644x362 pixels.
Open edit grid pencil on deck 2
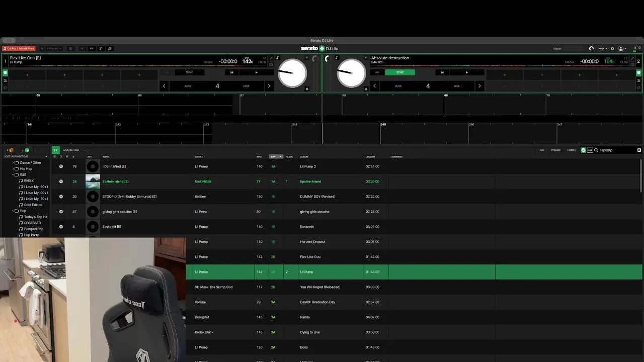point(632,59)
